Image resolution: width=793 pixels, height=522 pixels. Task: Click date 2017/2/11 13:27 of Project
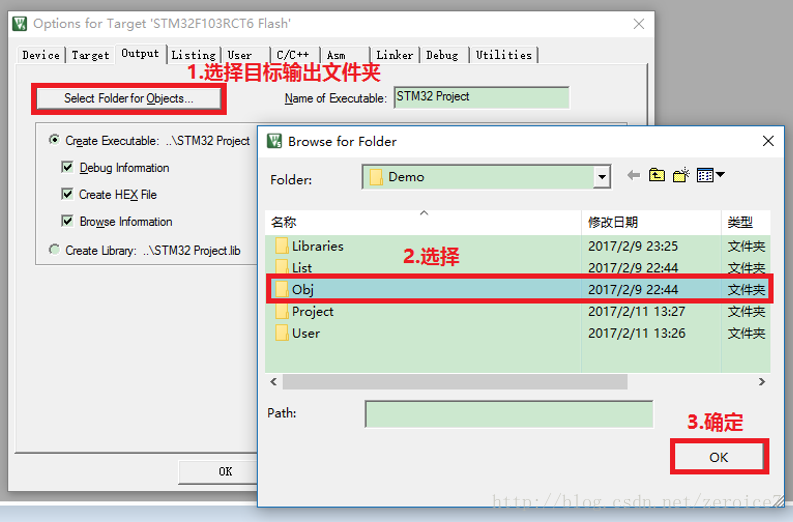[636, 311]
